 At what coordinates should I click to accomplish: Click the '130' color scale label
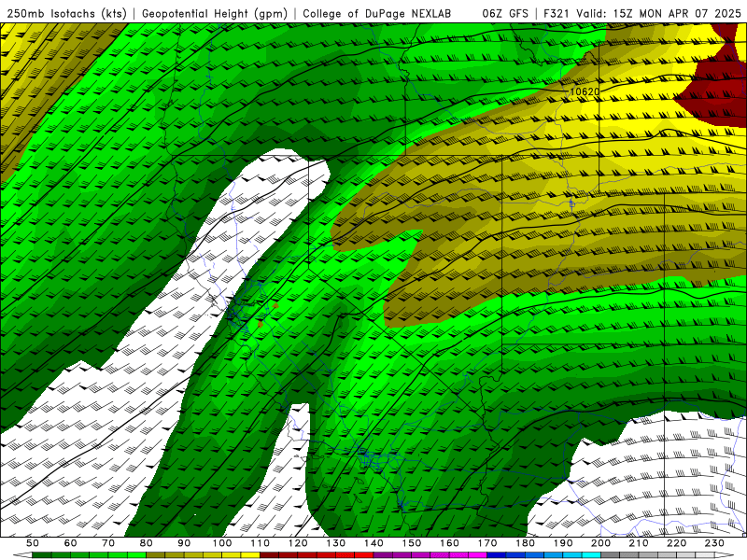point(336,543)
